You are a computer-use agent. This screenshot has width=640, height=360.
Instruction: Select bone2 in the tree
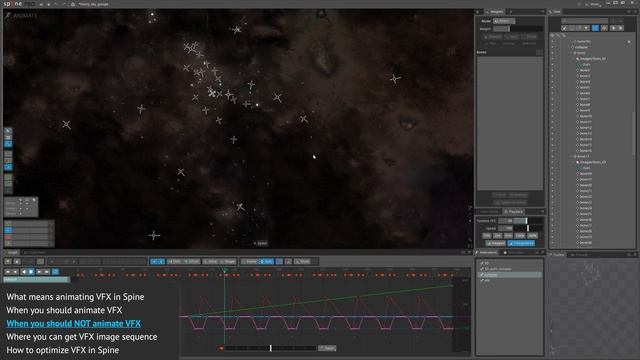click(585, 70)
